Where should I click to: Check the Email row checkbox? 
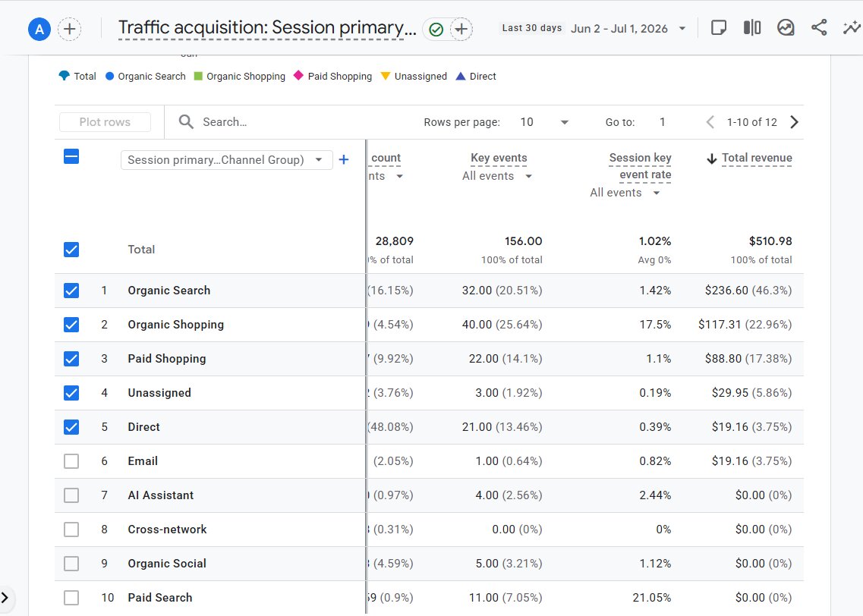[x=71, y=461]
